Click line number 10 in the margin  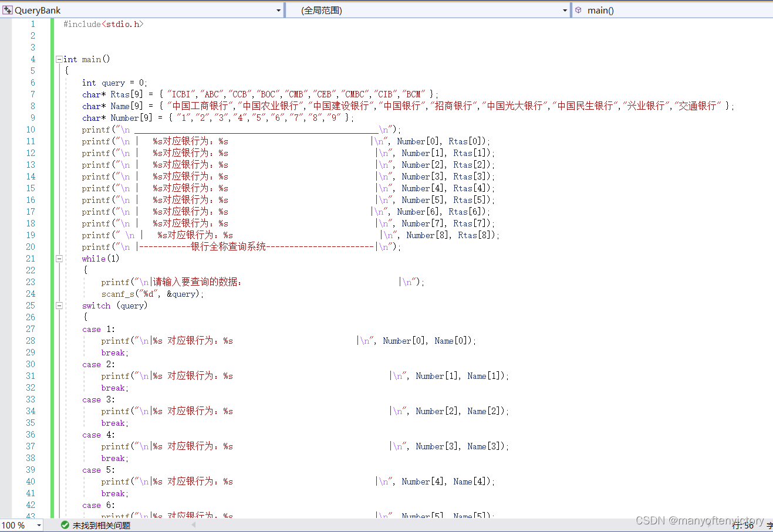point(31,130)
